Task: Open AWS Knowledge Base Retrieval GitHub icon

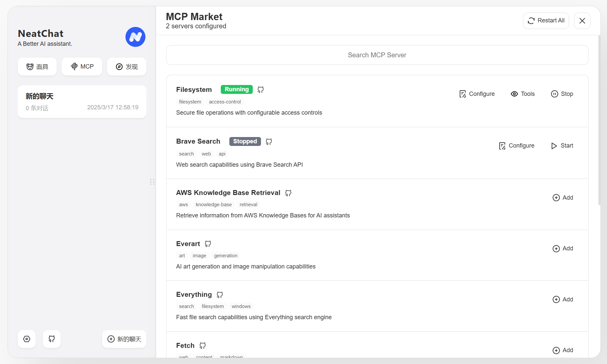Action: (288, 193)
